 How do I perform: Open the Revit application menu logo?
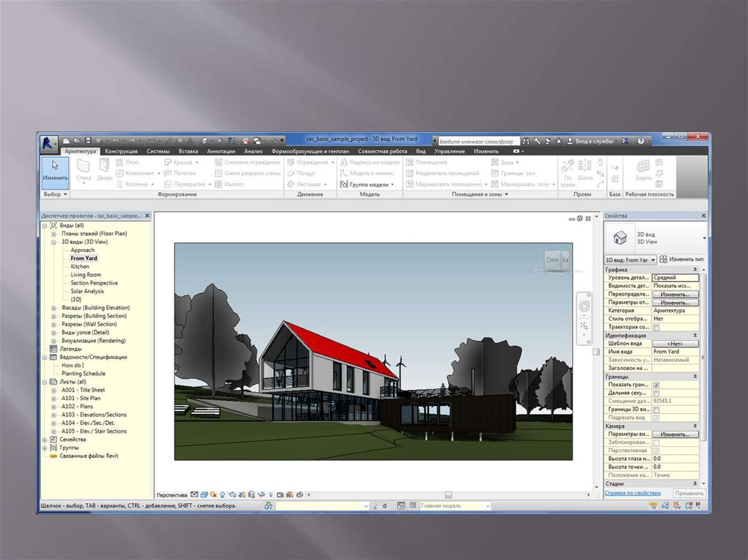tap(49, 141)
